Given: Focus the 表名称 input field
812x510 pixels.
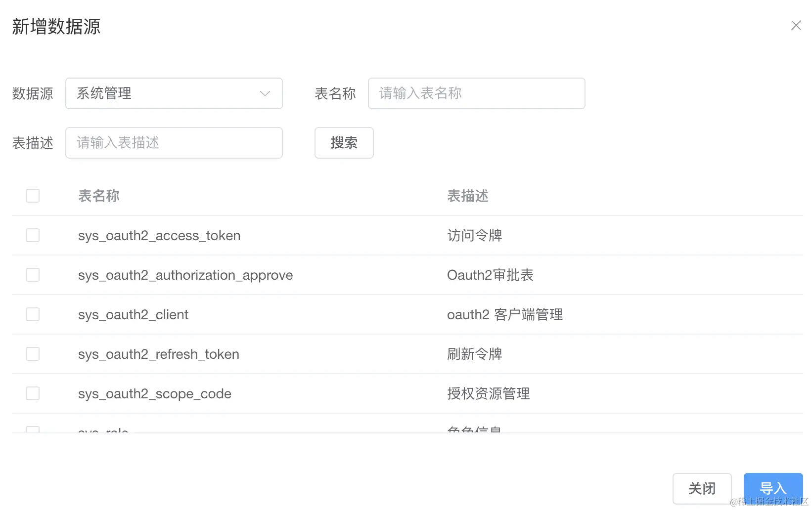Looking at the screenshot, I should click(476, 93).
